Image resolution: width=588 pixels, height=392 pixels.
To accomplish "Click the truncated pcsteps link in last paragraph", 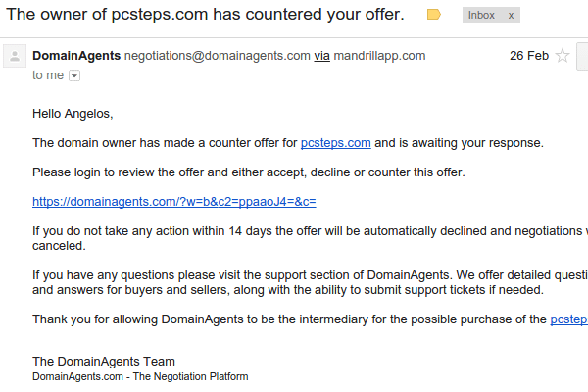I will click(x=568, y=318).
